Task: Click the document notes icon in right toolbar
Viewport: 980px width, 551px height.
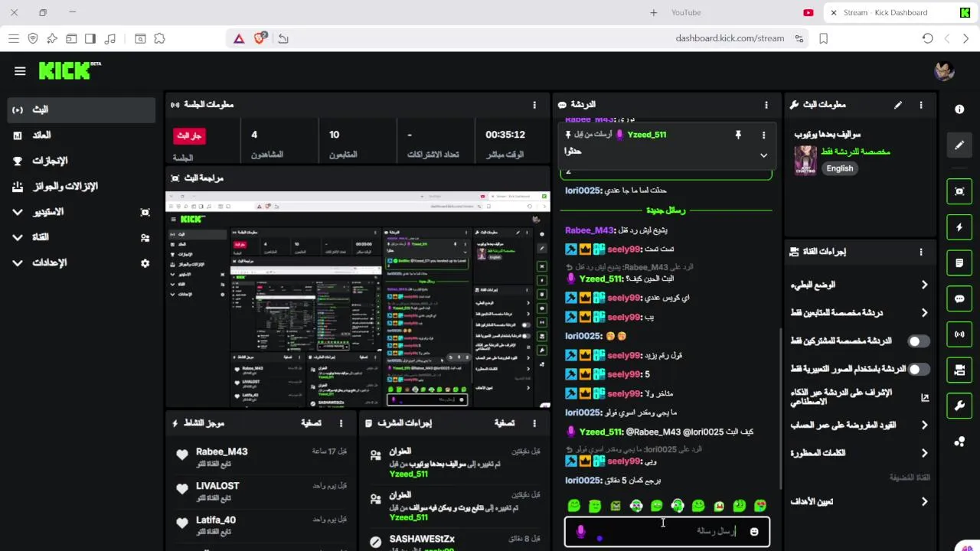Action: [959, 262]
